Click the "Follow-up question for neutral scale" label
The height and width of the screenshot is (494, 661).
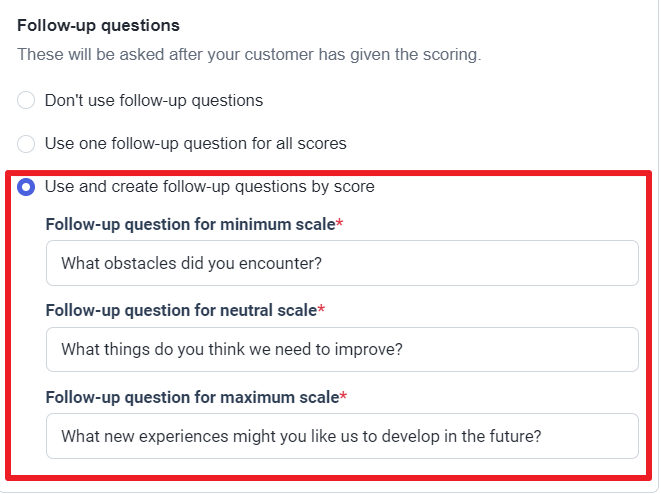click(x=181, y=310)
